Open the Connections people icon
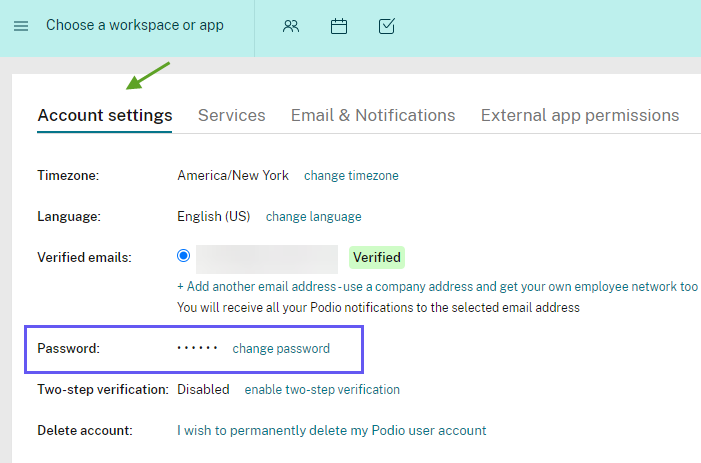 point(291,26)
